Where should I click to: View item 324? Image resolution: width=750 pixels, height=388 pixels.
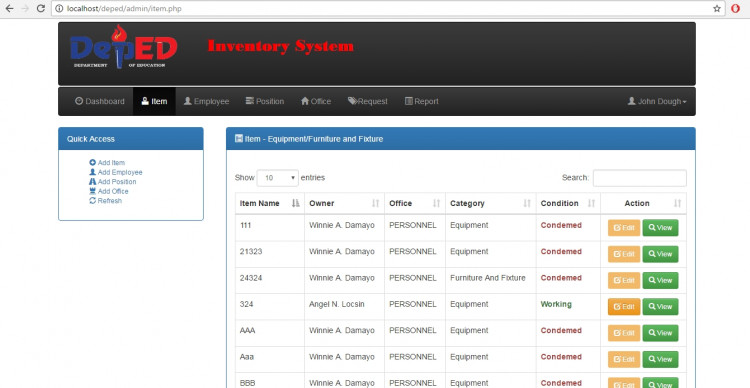pyautogui.click(x=660, y=307)
